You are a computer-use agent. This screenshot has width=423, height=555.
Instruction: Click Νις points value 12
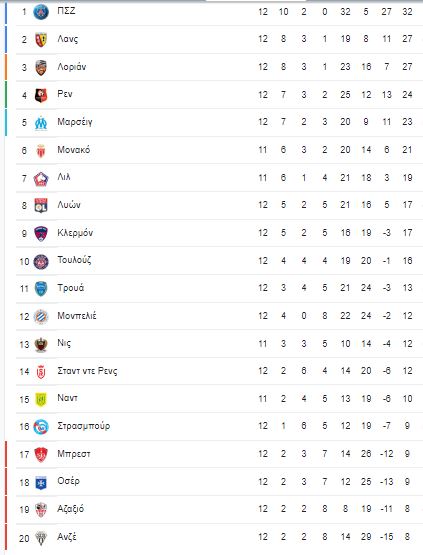pos(407,343)
